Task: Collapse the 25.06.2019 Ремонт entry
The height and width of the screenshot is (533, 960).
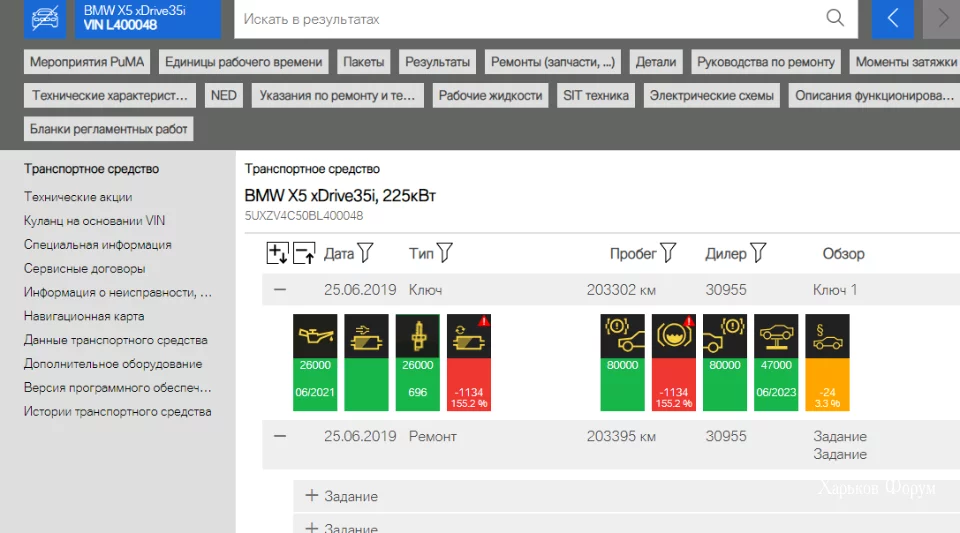Action: [280, 436]
